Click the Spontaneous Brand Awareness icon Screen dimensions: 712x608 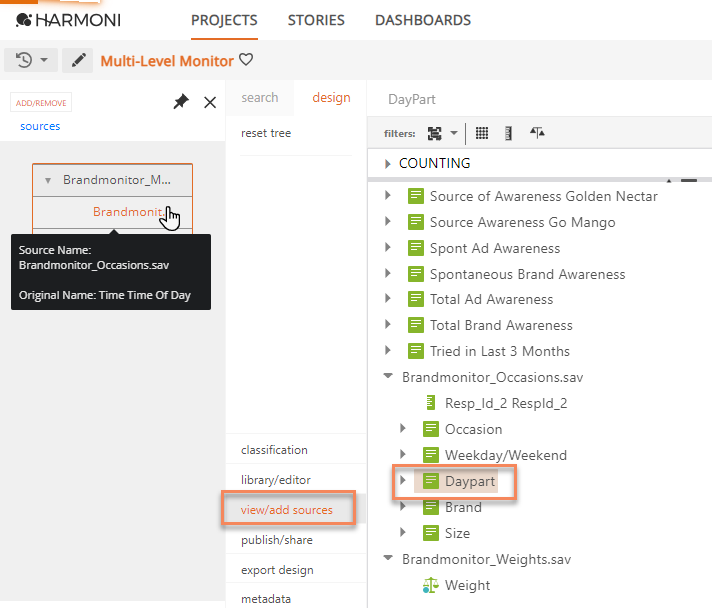415,273
